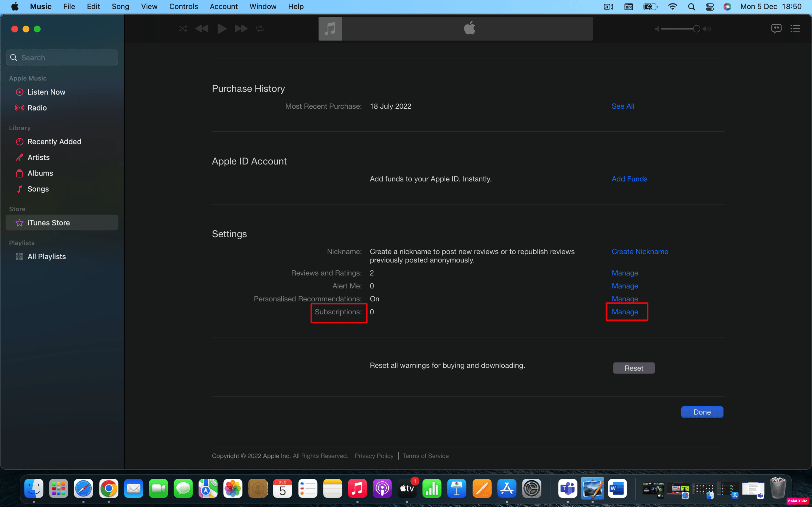Click the Listen Now icon in sidebar
Image resolution: width=812 pixels, height=507 pixels.
coord(19,92)
